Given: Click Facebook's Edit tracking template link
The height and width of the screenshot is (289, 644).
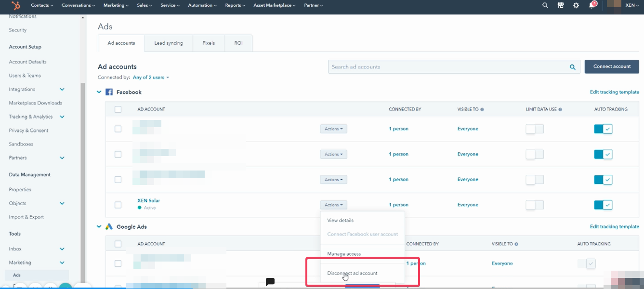Looking at the screenshot, I should pos(614,92).
